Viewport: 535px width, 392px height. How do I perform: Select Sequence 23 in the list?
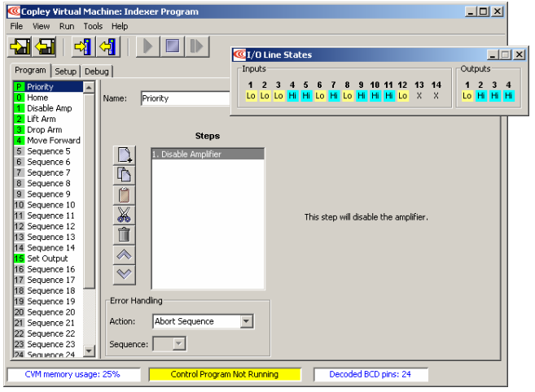click(x=48, y=344)
